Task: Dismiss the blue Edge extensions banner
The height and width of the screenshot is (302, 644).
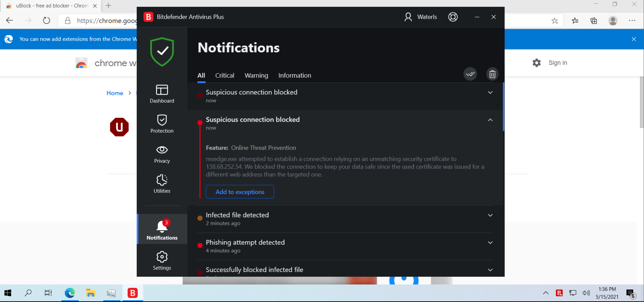Action: pos(634,39)
